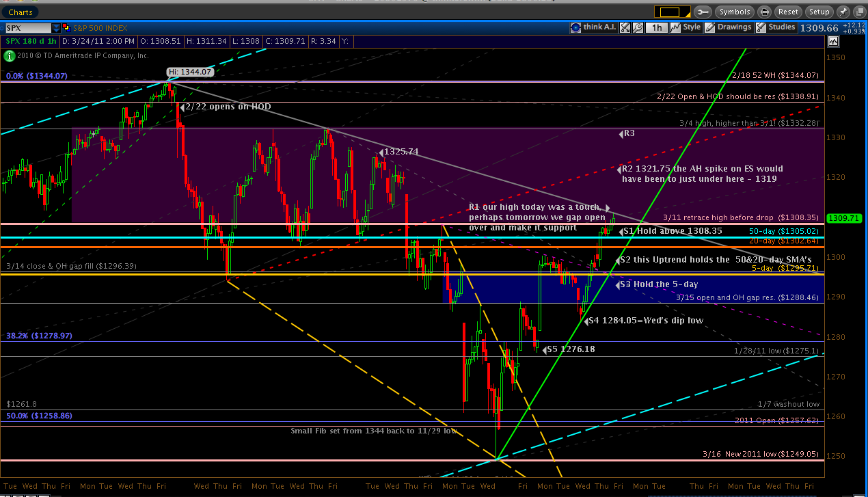The image size is (868, 497).
Task: Click the colored squares icon beside SPX
Action: pos(66,28)
